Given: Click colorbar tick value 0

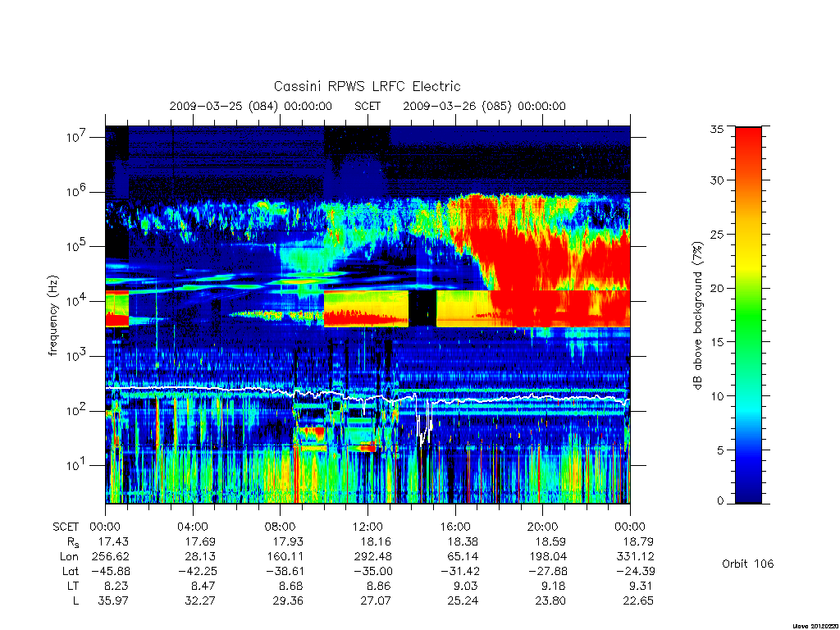Looking at the screenshot, I should click(x=720, y=501).
